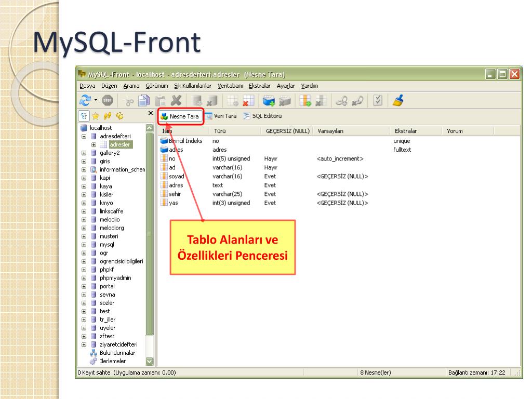Expand the ziyaretcidefteri database node

[84, 345]
